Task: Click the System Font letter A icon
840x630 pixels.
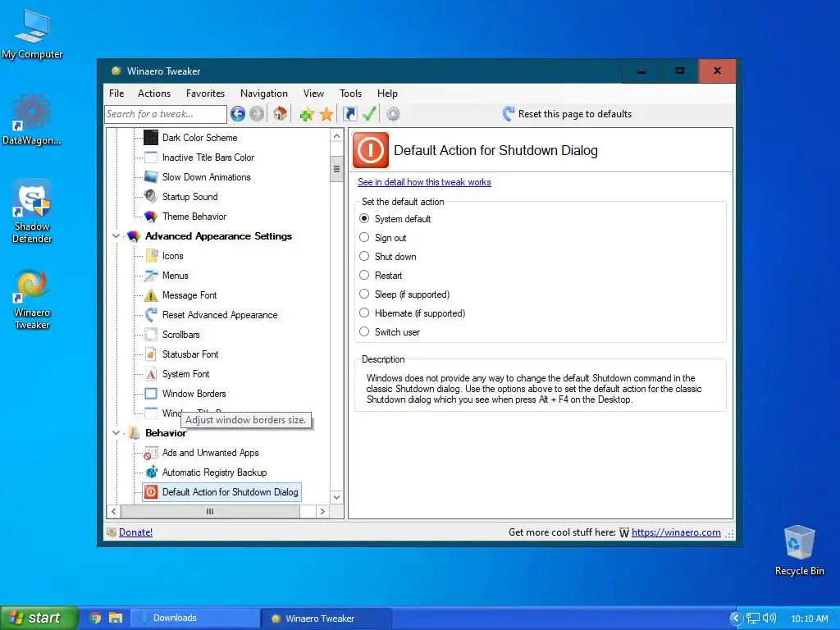Action: pyautogui.click(x=151, y=374)
